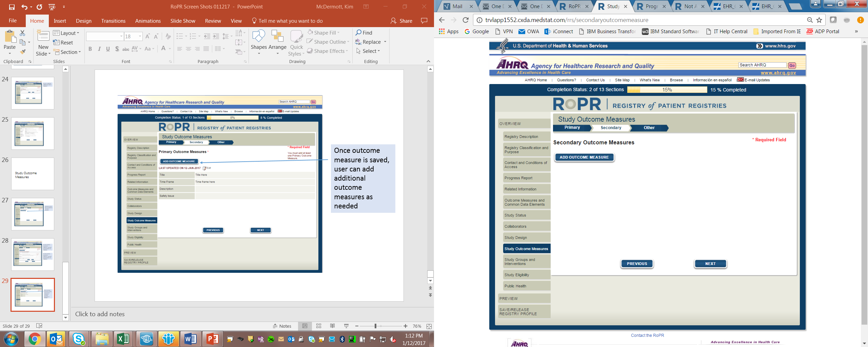The width and height of the screenshot is (868, 347).
Task: Toggle italic formatting
Action: pyautogui.click(x=99, y=49)
